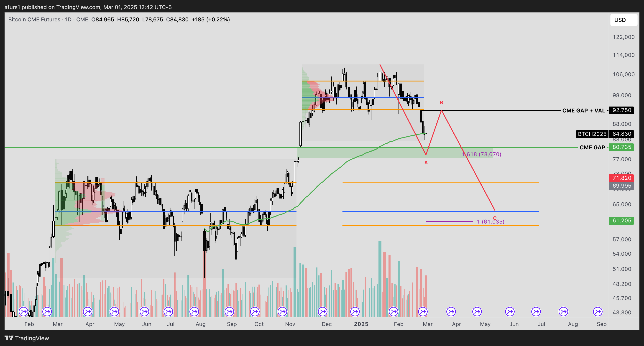
Task: Click contract roll icon above Feb 2024 label
Action: pos(23,312)
